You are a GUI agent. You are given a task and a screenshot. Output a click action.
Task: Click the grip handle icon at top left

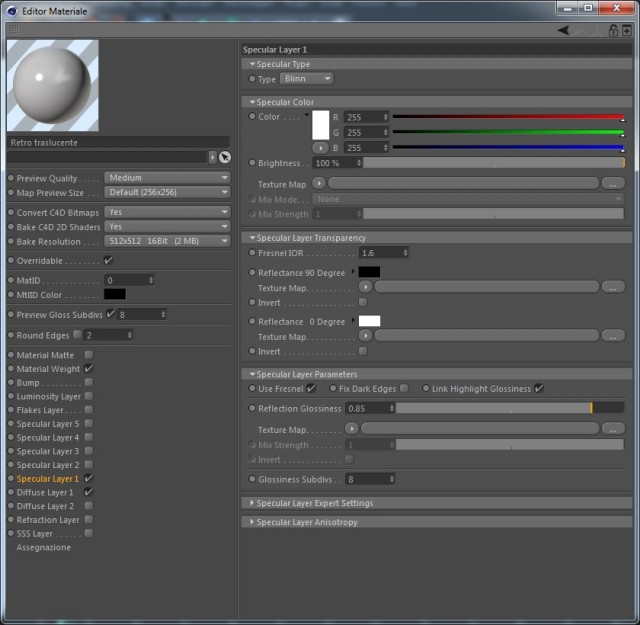pyautogui.click(x=14, y=29)
